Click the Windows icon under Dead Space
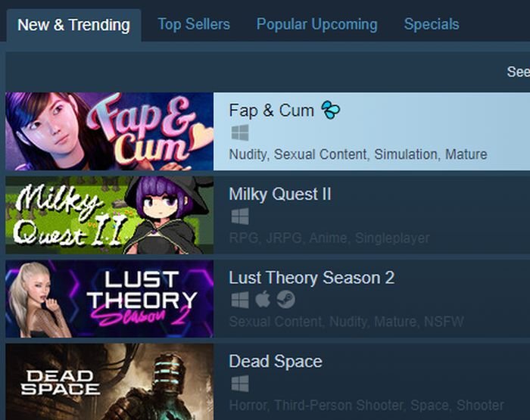530x420 pixels. [240, 384]
